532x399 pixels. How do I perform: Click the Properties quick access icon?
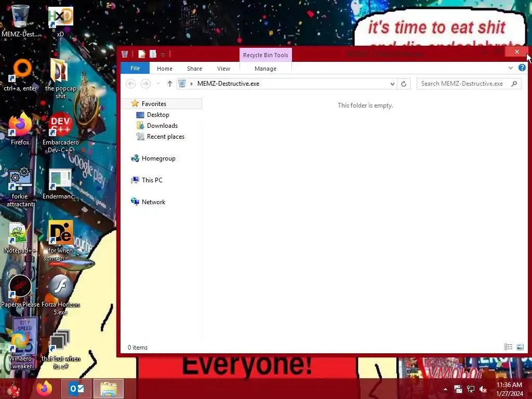point(141,54)
